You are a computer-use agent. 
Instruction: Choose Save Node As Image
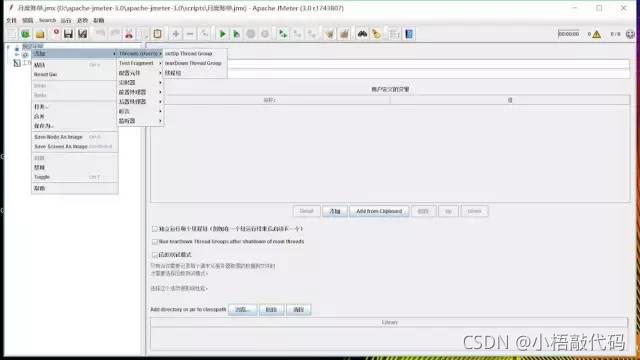pos(75,137)
